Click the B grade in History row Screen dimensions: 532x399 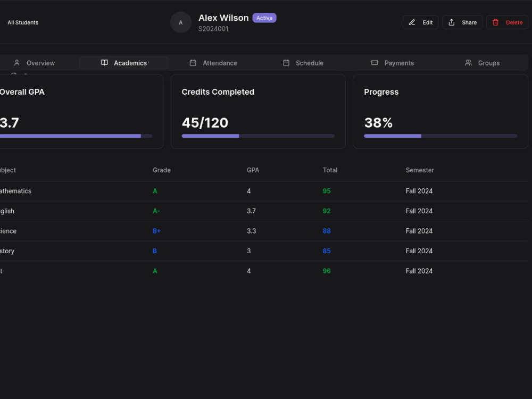coord(155,251)
